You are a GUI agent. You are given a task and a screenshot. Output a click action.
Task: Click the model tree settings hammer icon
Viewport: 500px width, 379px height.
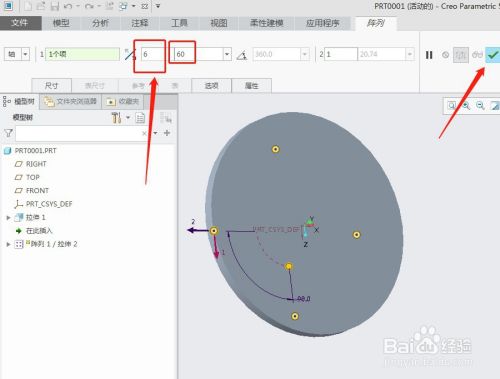coord(116,117)
